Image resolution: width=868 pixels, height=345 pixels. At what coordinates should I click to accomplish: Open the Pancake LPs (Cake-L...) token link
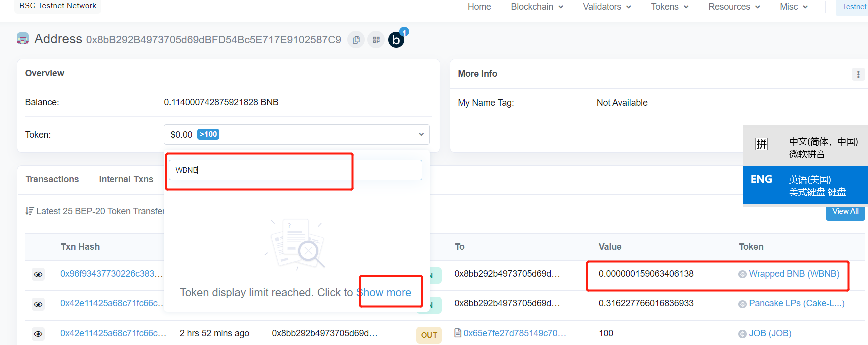[x=797, y=303]
